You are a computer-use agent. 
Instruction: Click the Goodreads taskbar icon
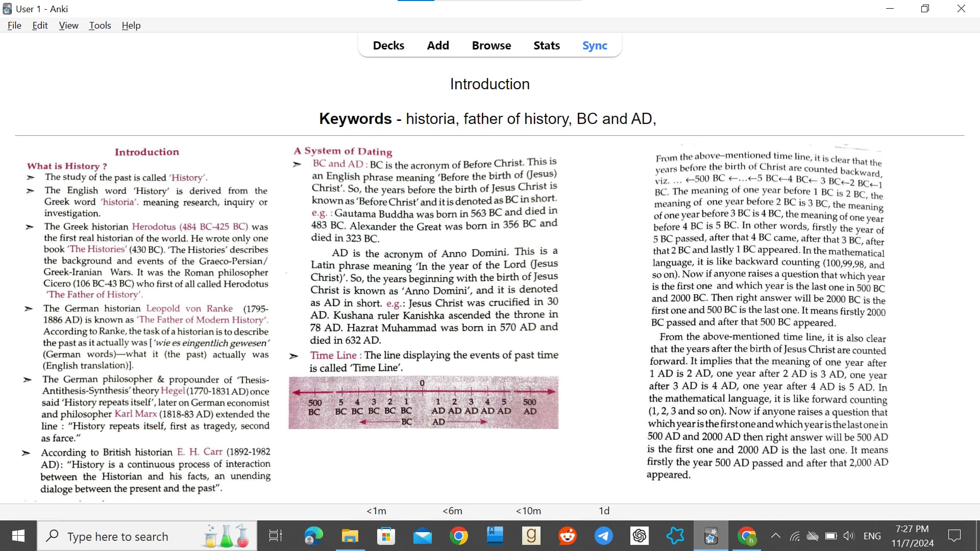click(531, 536)
